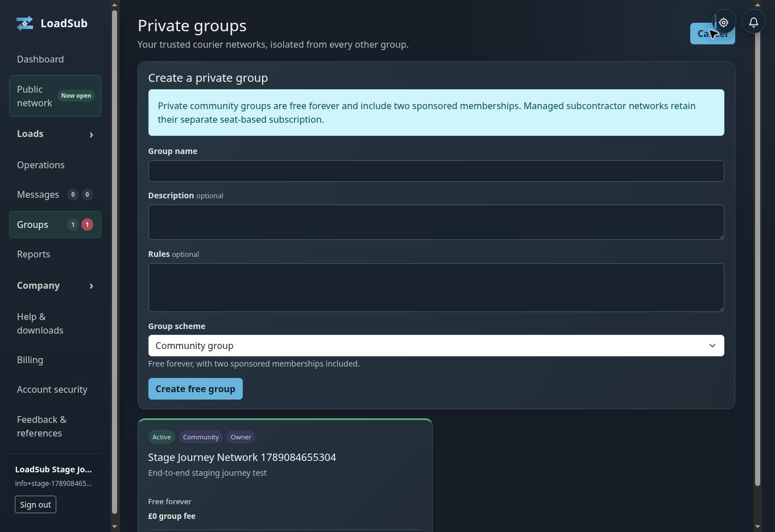775x532 pixels.
Task: Open Messages section
Action: (55, 194)
